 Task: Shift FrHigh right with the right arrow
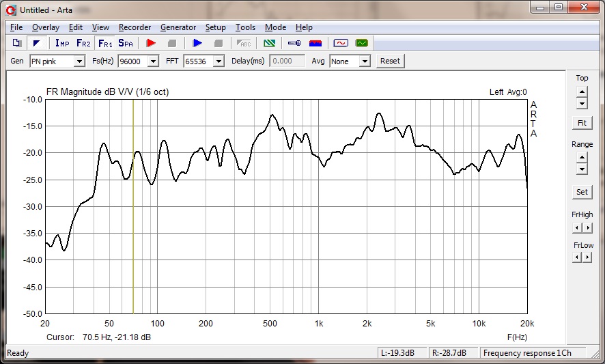point(587,227)
